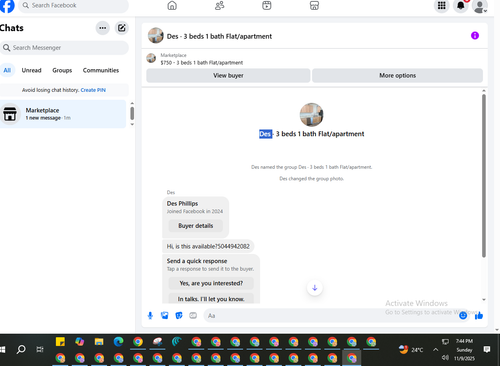The image size is (500, 366).
Task: Click the Buyer details button
Action: (x=196, y=226)
